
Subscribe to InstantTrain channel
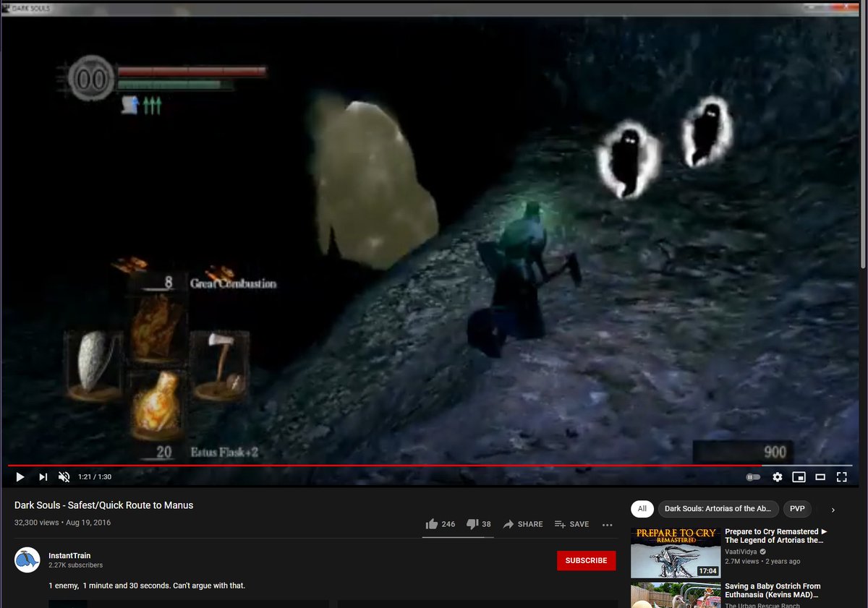click(x=586, y=560)
